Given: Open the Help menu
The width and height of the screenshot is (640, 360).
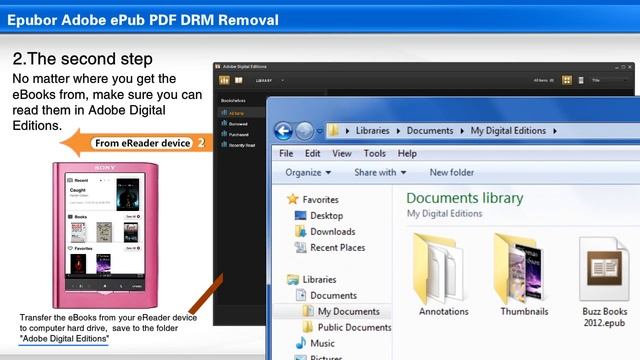Looking at the screenshot, I should point(407,153).
